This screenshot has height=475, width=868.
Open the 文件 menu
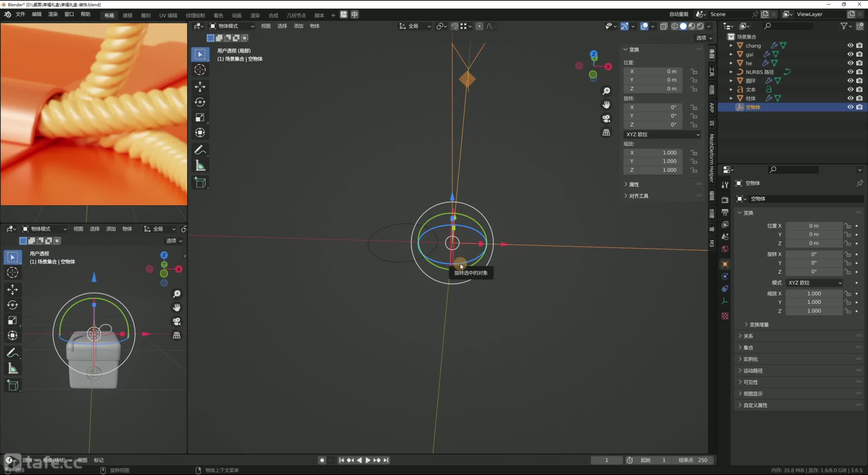20,14
